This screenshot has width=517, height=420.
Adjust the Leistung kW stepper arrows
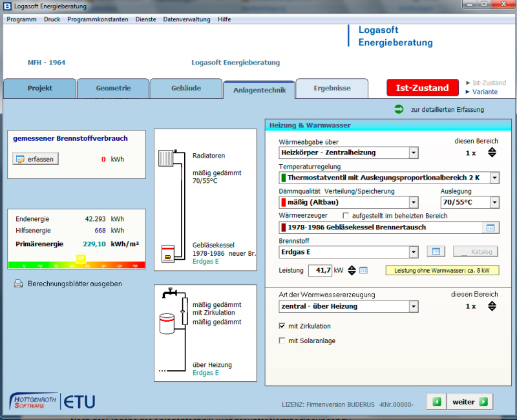tap(352, 270)
